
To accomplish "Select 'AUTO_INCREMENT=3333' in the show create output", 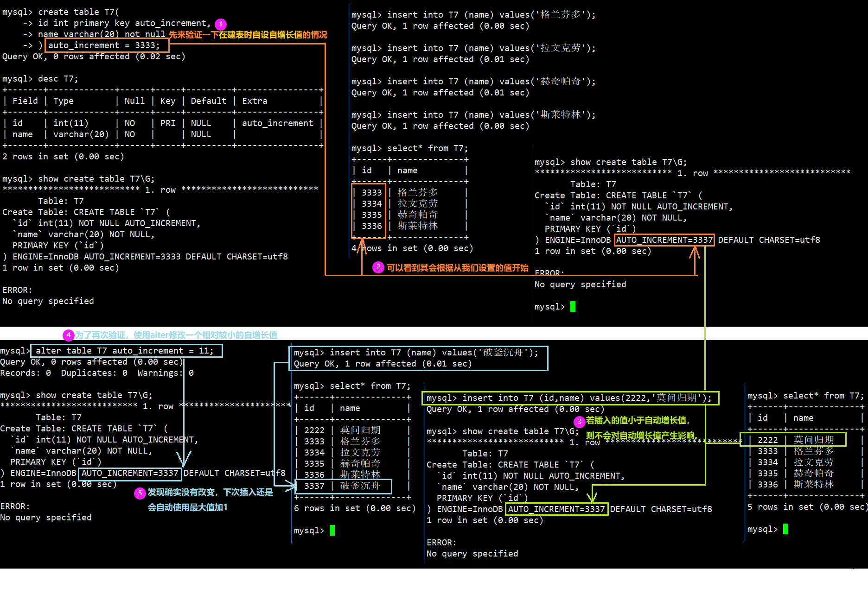I will point(132,257).
